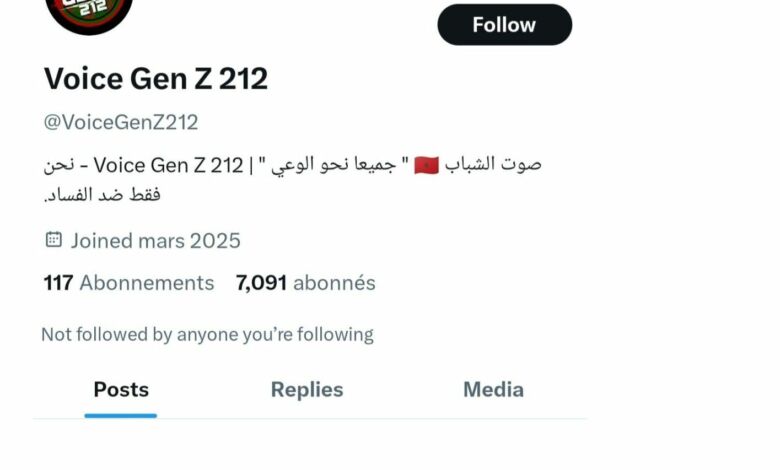Open the 117 following count

pos(58,283)
